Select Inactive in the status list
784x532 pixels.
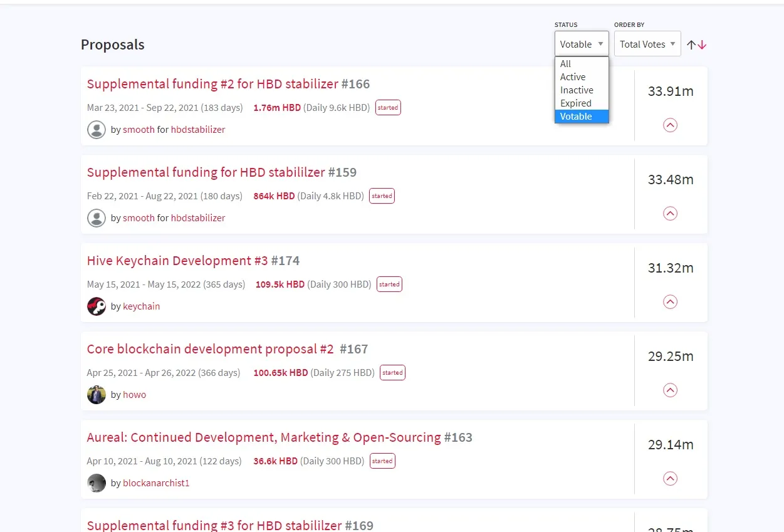582,90
